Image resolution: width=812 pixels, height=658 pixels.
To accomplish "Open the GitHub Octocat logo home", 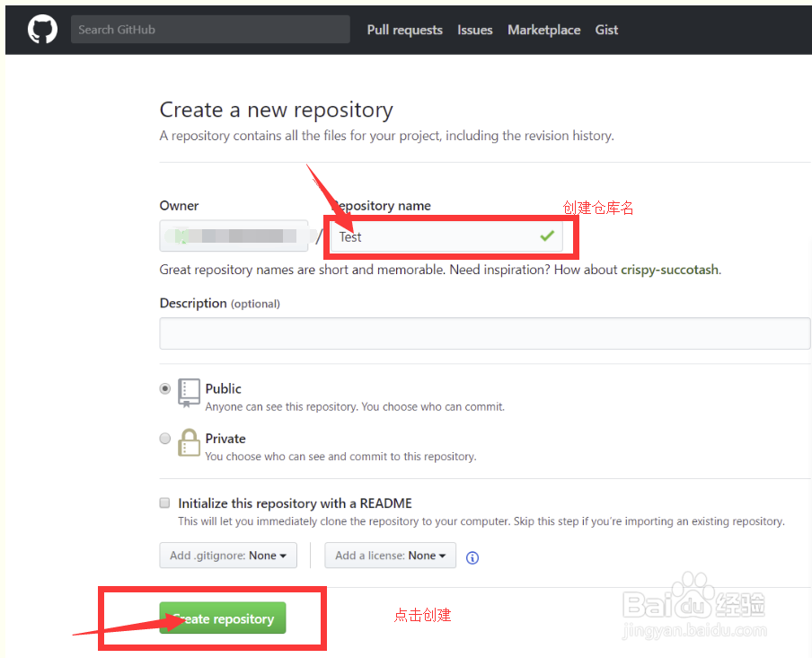I will click(42, 29).
